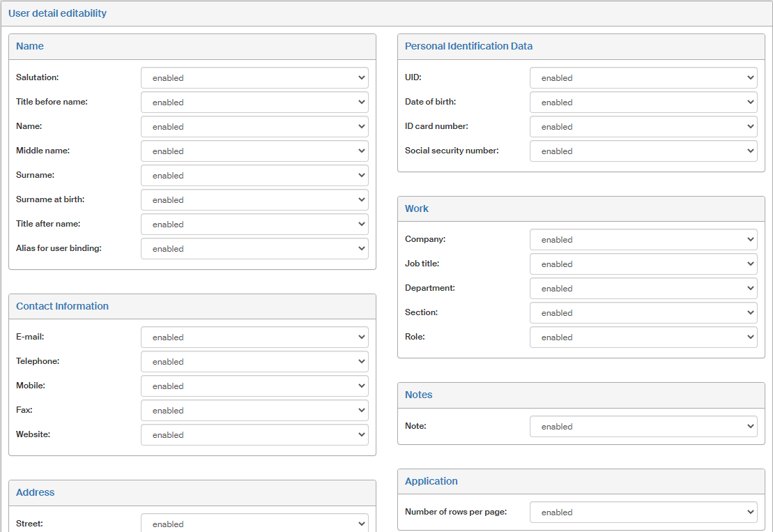Image resolution: width=773 pixels, height=532 pixels.
Task: Open the Company editability dropdown
Action: [643, 240]
